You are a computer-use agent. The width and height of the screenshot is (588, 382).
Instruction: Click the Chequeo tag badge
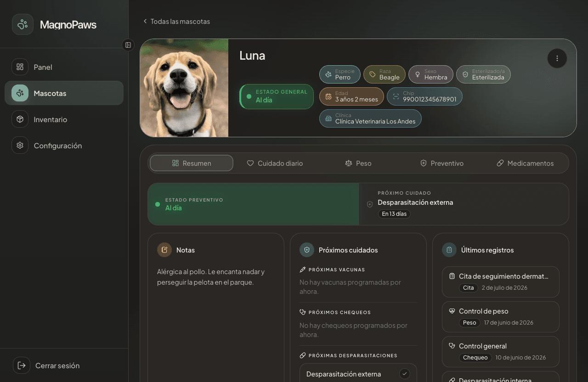[x=475, y=358]
